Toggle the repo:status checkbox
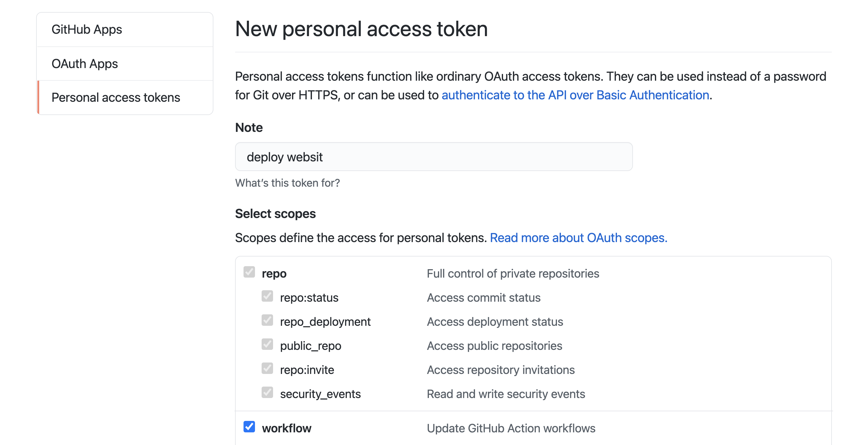Screen dimensions: 868x445 267,297
